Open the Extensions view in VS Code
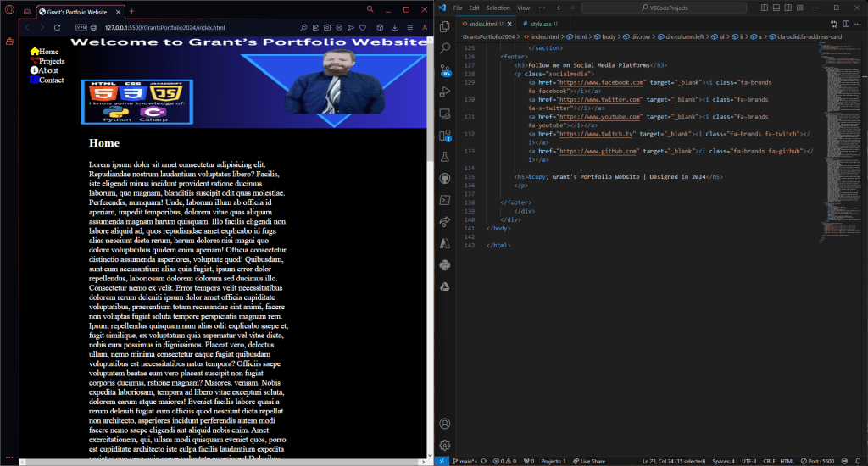The image size is (868, 466). click(x=446, y=135)
